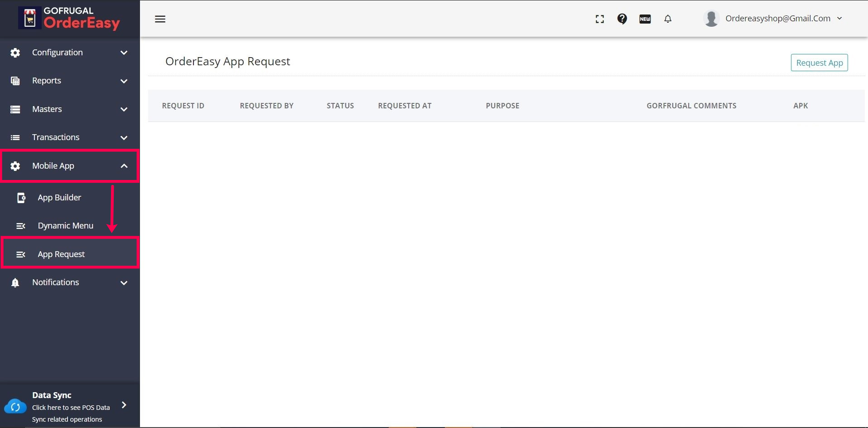Enter fullscreen mode via the expand icon

pyautogui.click(x=600, y=19)
